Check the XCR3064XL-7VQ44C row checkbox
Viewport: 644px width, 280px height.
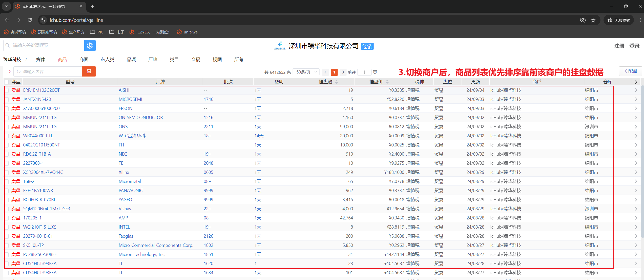[x=7, y=173]
